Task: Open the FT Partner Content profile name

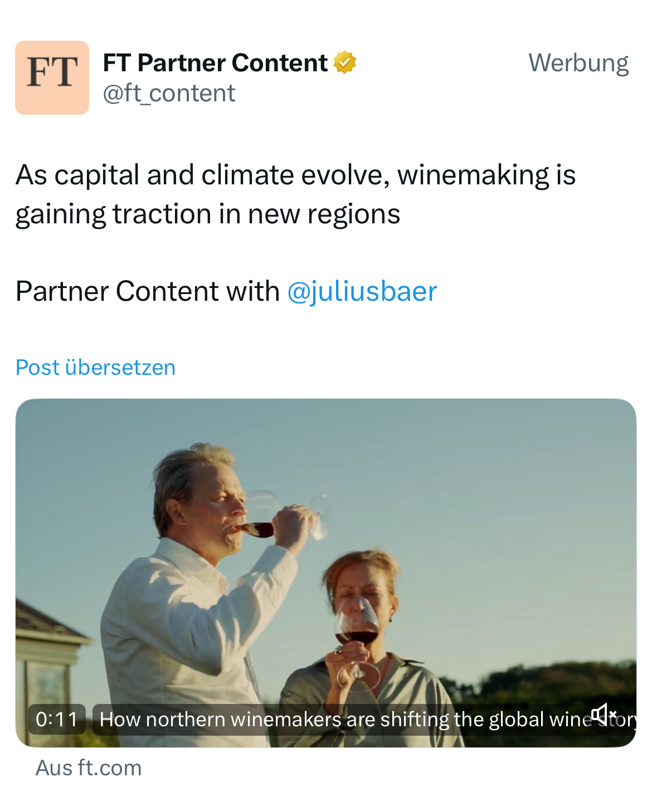Action: (x=215, y=62)
